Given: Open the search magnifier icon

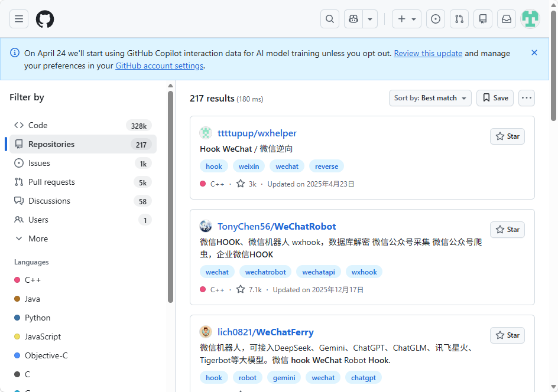Looking at the screenshot, I should (x=330, y=19).
